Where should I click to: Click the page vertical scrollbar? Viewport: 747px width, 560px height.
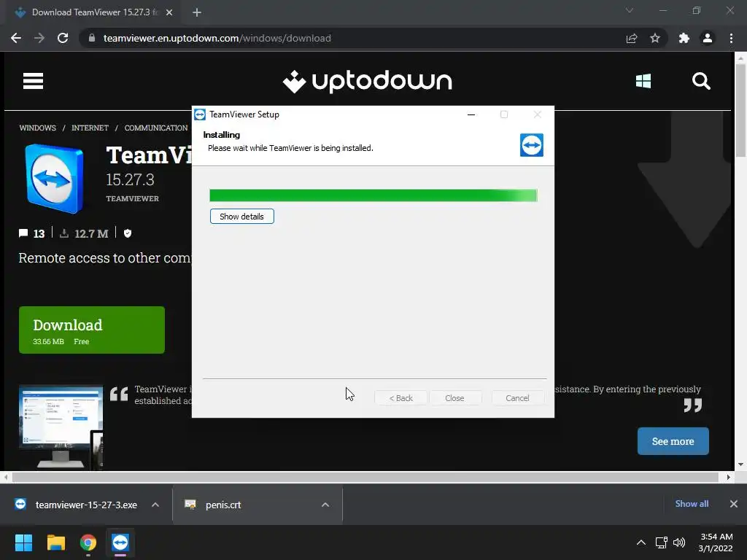tap(740, 109)
